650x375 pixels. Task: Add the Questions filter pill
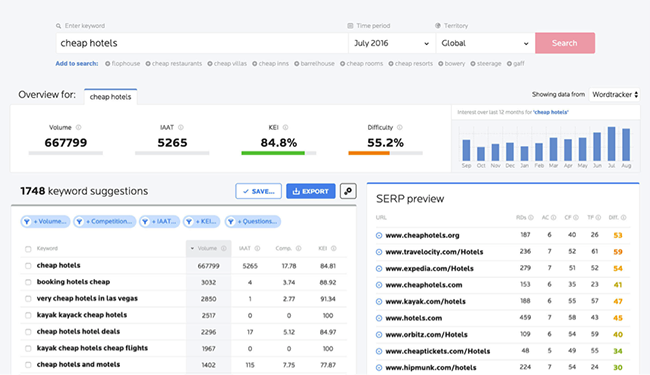click(x=253, y=222)
